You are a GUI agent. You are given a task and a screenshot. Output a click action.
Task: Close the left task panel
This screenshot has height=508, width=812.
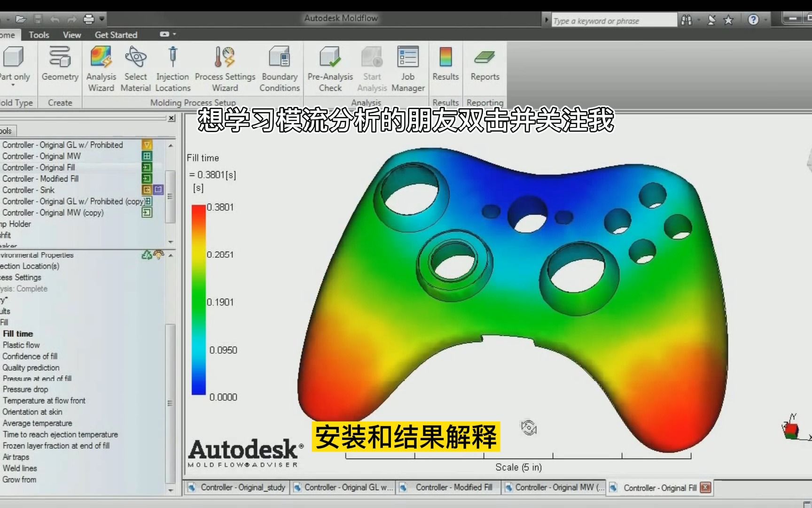[172, 118]
